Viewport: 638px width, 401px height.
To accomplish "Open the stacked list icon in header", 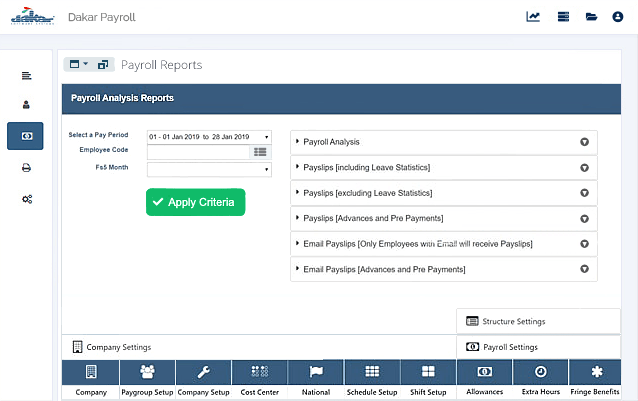I will (563, 17).
